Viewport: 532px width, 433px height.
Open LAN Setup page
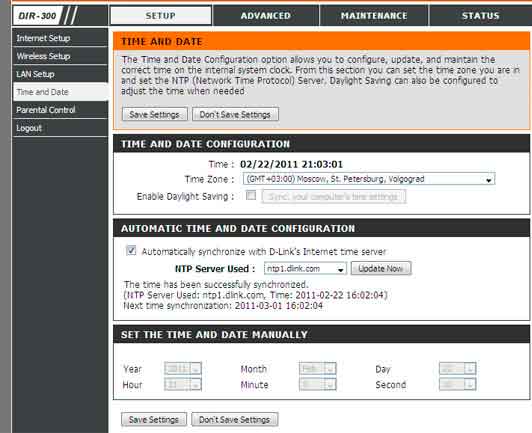(x=60, y=74)
